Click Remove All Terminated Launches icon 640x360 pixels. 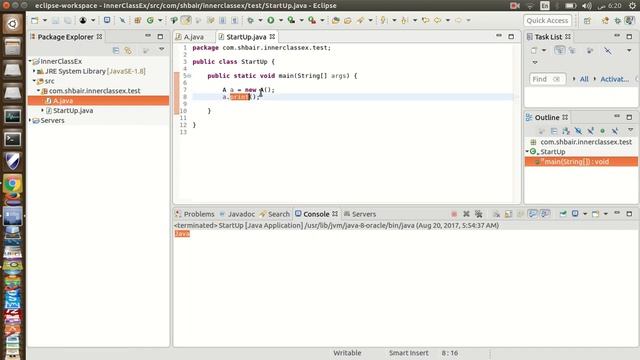[x=479, y=214]
